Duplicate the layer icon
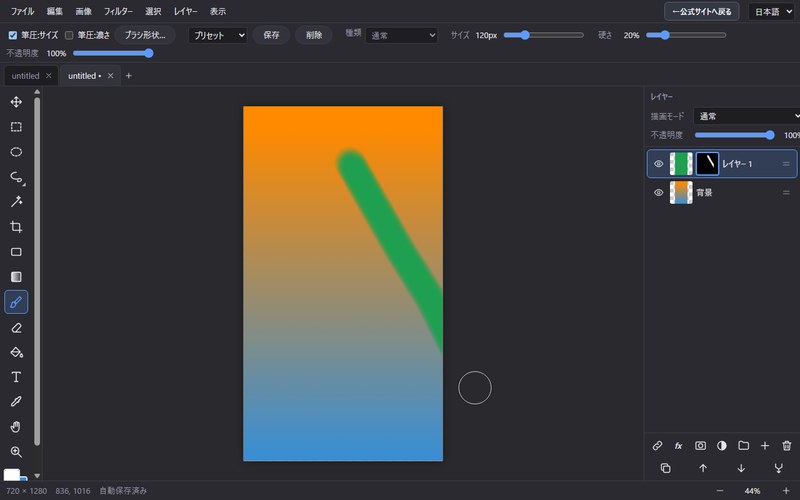 (665, 468)
